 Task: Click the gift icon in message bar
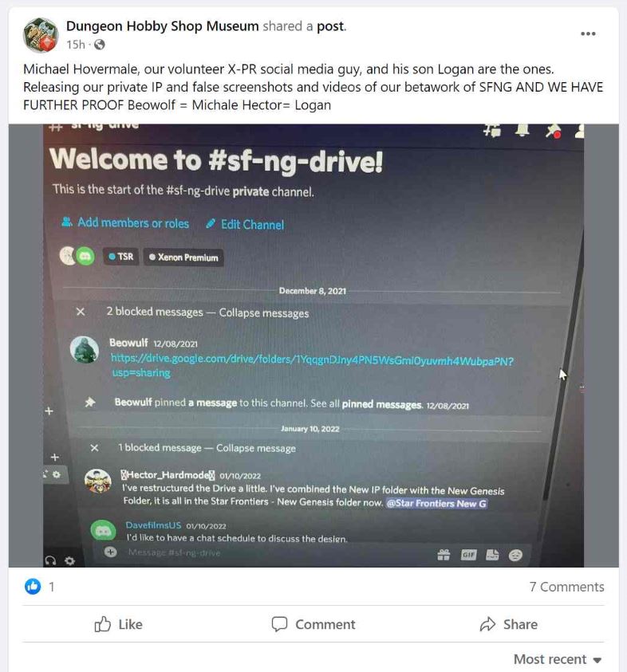coord(444,555)
